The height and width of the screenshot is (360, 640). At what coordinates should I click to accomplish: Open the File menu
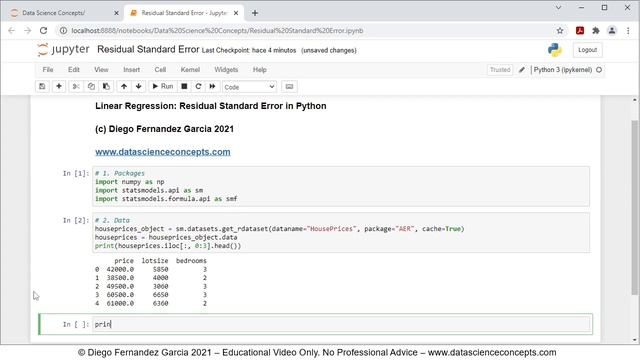click(48, 70)
